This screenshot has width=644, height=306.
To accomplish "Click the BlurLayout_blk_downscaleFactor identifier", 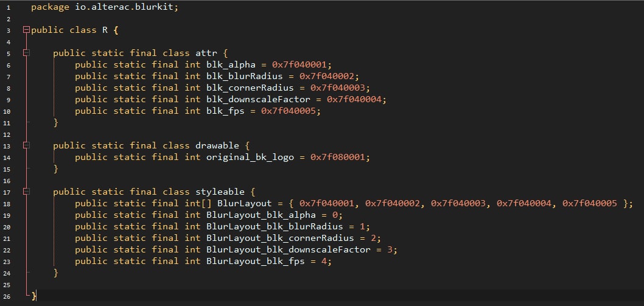I will coord(289,249).
